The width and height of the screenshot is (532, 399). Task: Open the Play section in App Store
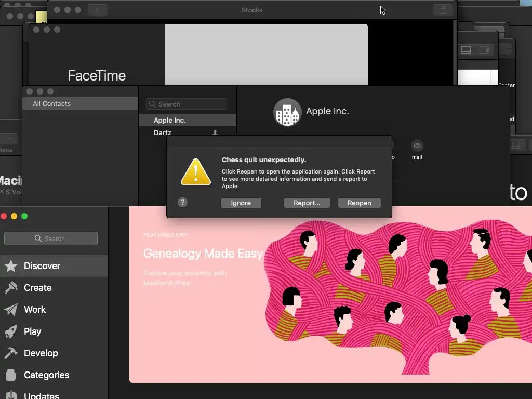54,331
